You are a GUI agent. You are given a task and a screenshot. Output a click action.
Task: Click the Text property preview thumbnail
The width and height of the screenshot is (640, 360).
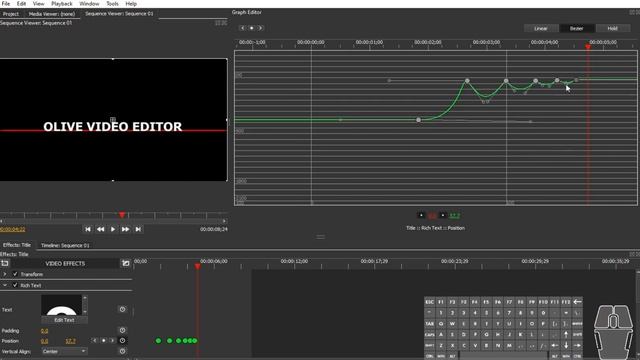[x=62, y=305]
